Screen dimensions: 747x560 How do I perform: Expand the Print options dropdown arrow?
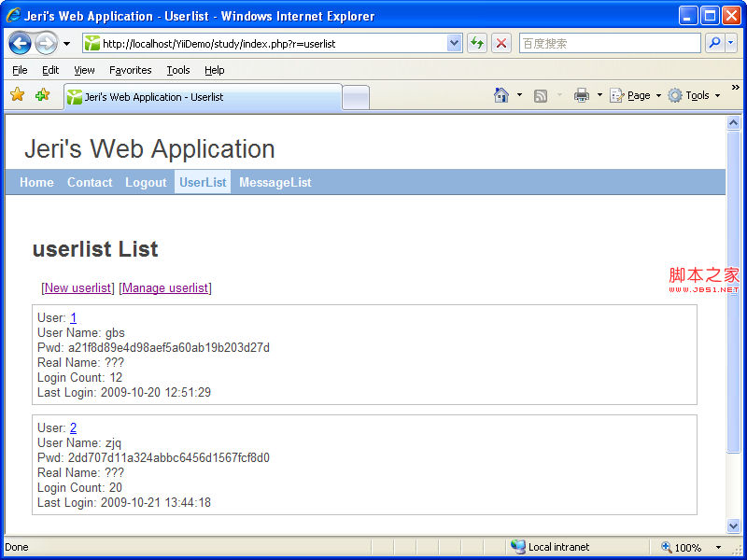[x=599, y=95]
